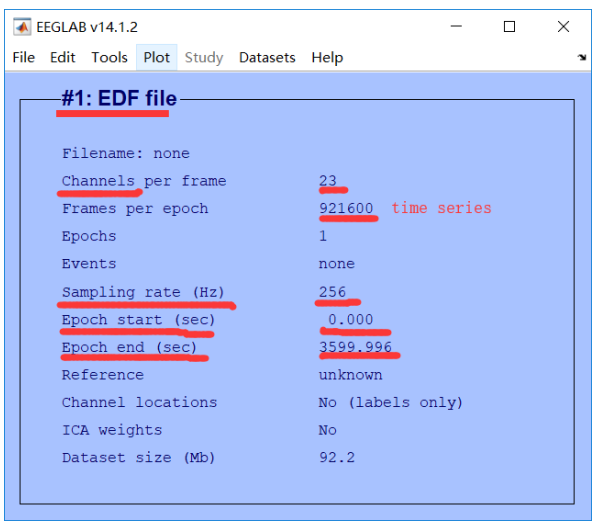Minimize the EEGLAB window
This screenshot has height=525, width=597.
pyautogui.click(x=456, y=26)
